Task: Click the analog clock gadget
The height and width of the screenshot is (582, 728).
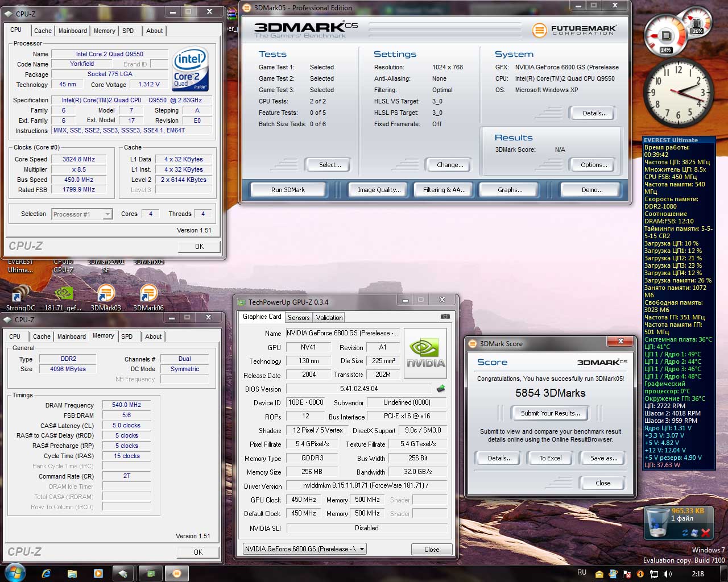Action: click(x=679, y=93)
